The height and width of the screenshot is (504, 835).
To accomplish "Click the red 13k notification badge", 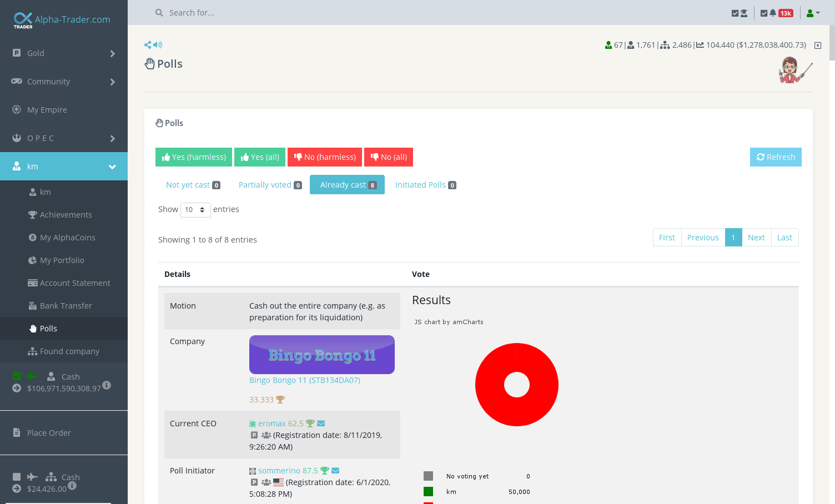I will click(786, 13).
